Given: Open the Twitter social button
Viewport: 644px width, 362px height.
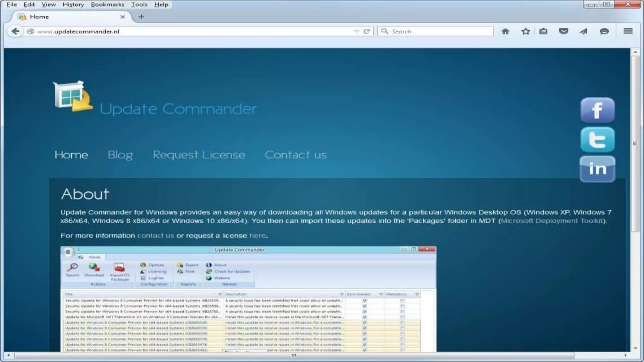Looking at the screenshot, I should pos(597,140).
